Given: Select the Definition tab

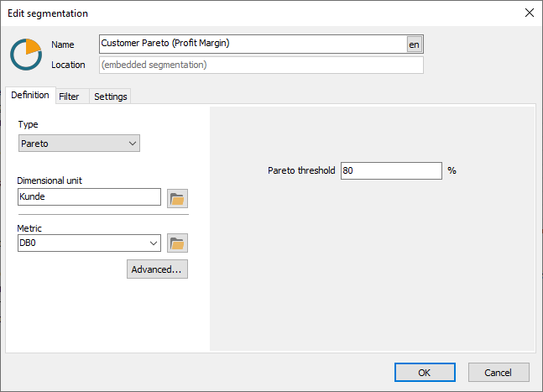Looking at the screenshot, I should click(30, 95).
